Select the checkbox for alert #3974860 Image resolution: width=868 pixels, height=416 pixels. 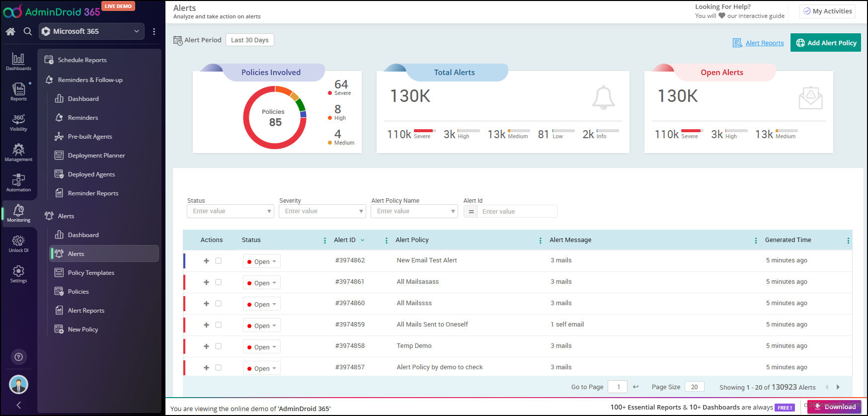coord(218,304)
